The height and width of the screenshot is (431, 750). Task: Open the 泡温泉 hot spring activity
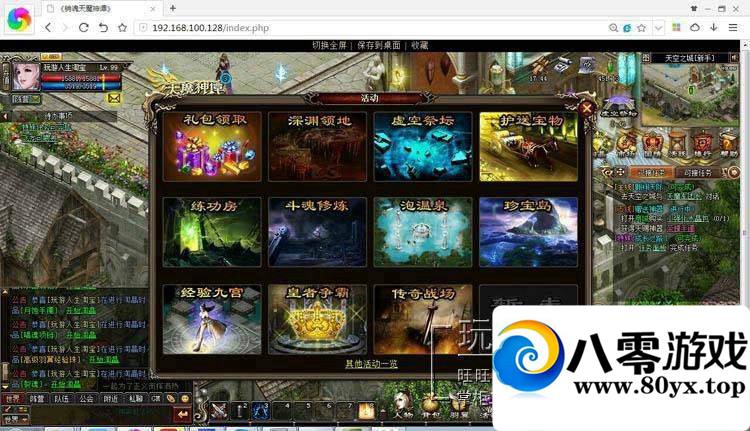point(423,232)
